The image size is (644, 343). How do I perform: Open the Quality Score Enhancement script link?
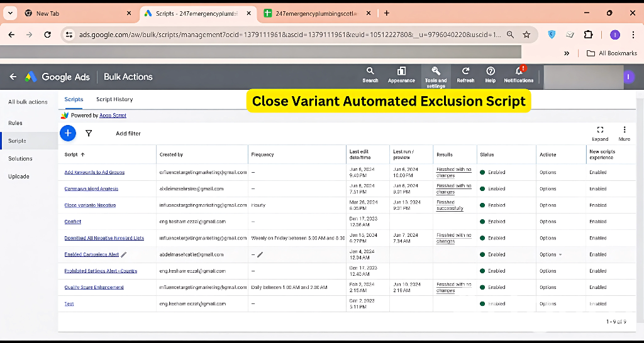point(94,287)
